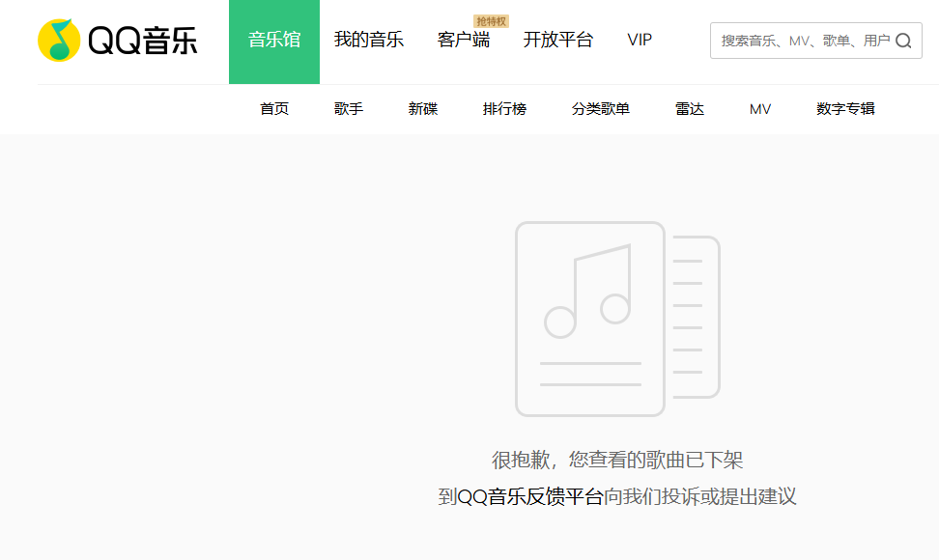
Task: Open the 歌手 section
Action: (349, 109)
